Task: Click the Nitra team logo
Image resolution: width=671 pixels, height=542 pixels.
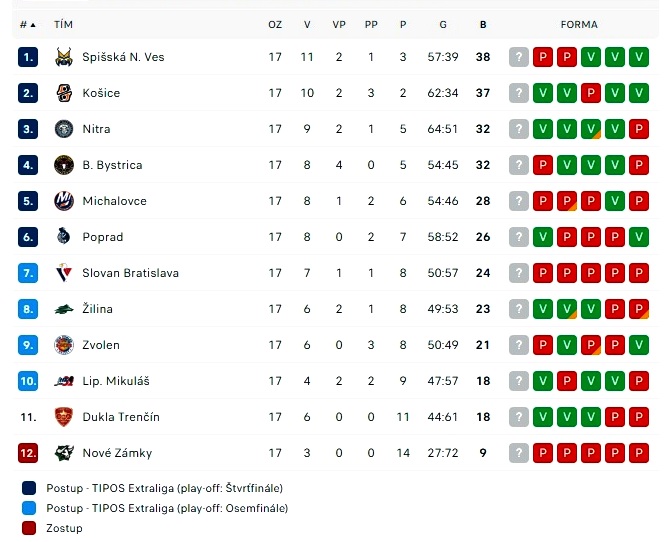Action: (64, 129)
